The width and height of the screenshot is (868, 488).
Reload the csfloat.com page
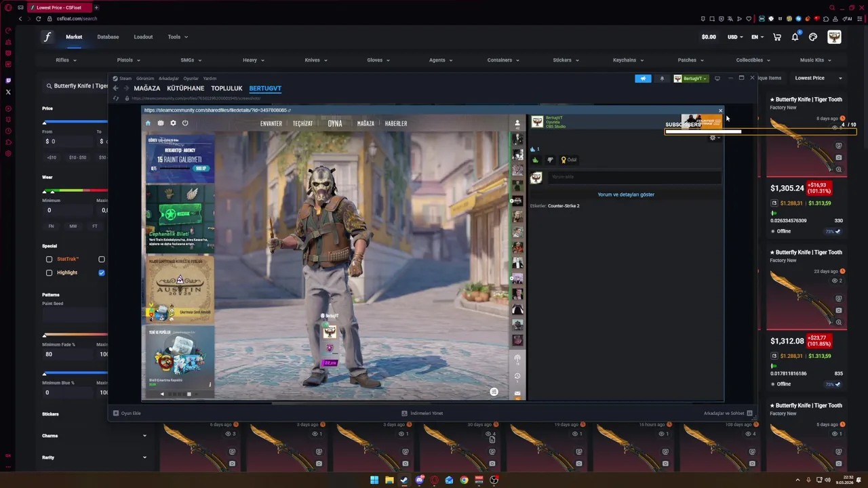pos(38,18)
